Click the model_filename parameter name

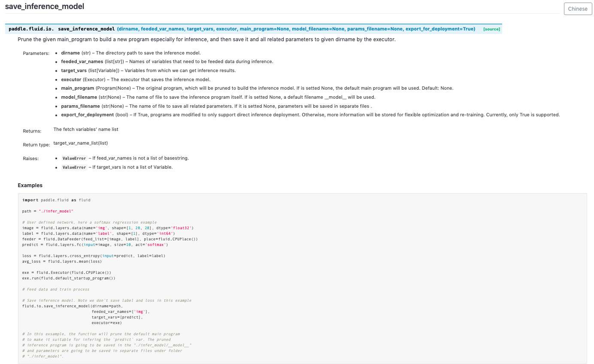point(79,97)
